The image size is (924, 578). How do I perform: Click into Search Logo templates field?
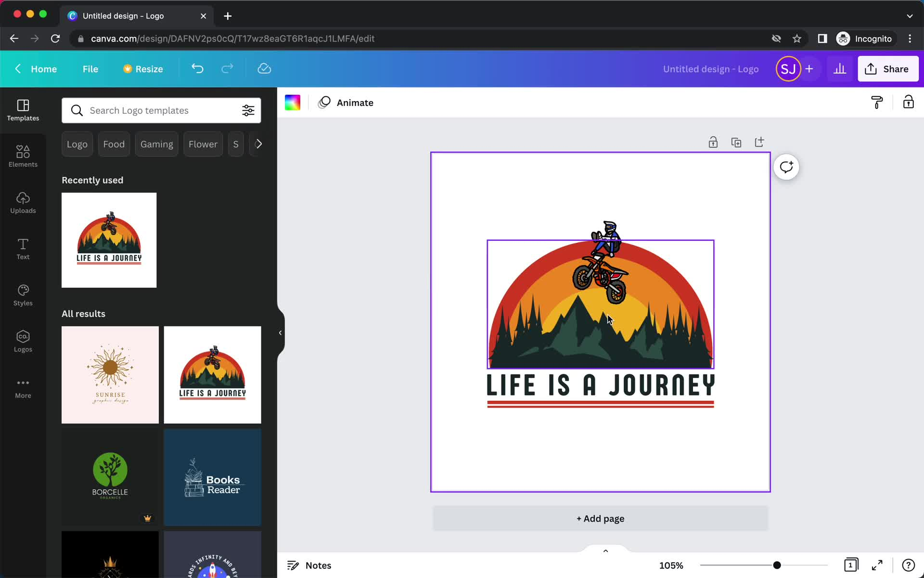click(x=162, y=110)
